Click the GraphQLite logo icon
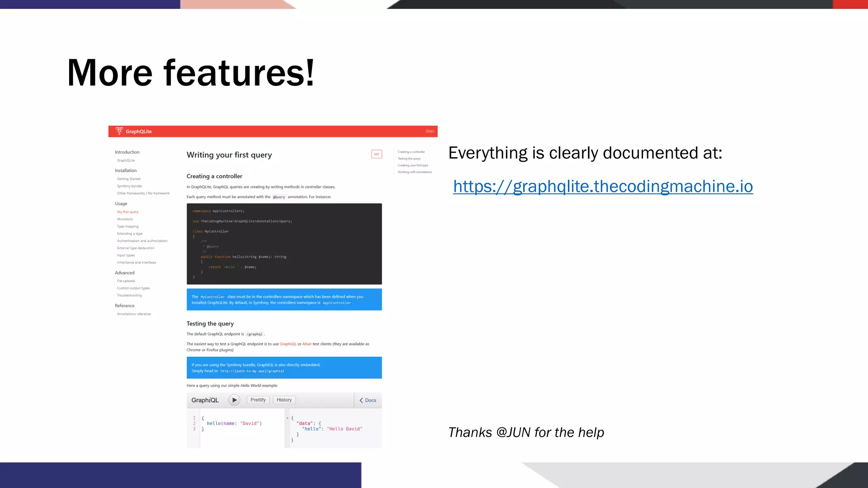Image resolution: width=868 pixels, height=488 pixels. coord(119,131)
